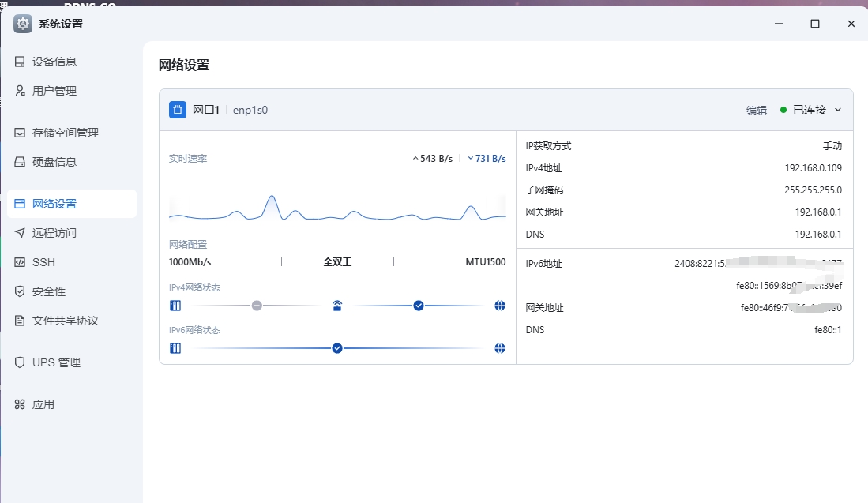This screenshot has height=503, width=868.
Task: Click the IPv4 router icon in status line
Action: click(x=337, y=306)
